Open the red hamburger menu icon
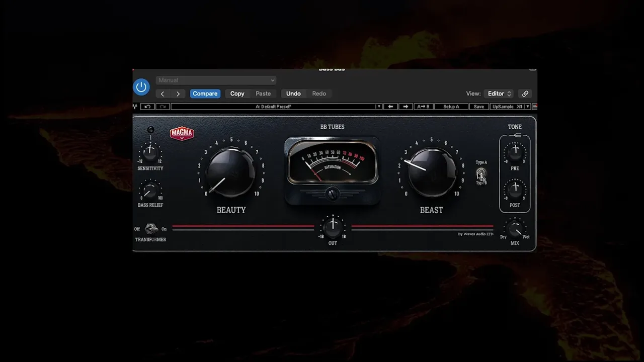 point(535,107)
